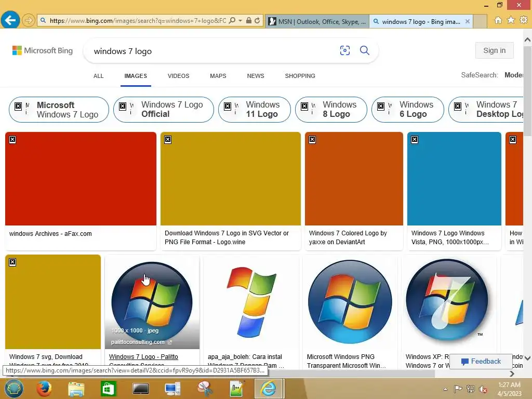The width and height of the screenshot is (532, 399).
Task: Show hidden tray icons arrow
Action: pyautogui.click(x=445, y=389)
